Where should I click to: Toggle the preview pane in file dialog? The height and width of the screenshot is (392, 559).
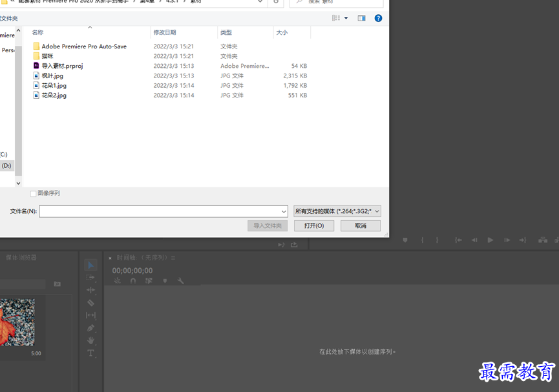click(x=361, y=18)
